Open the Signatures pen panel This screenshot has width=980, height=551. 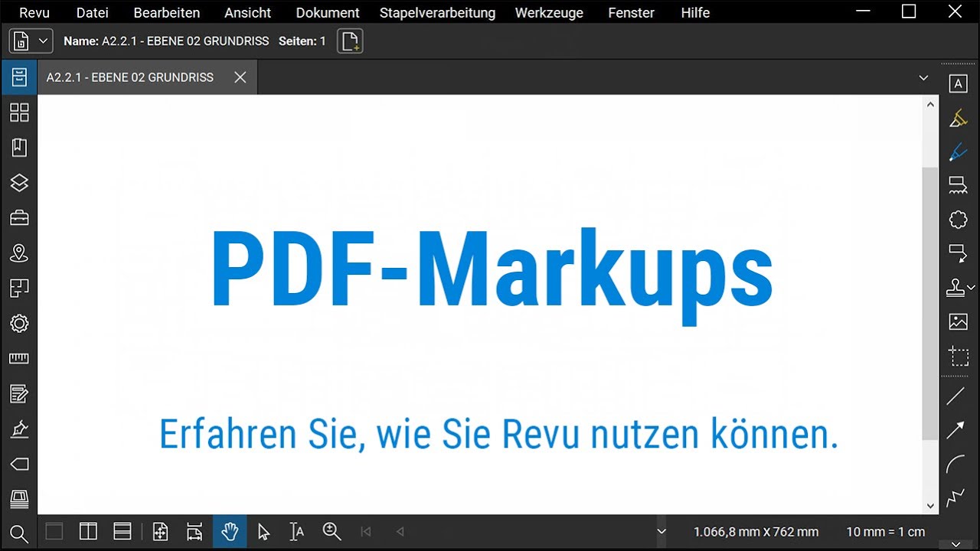click(19, 429)
